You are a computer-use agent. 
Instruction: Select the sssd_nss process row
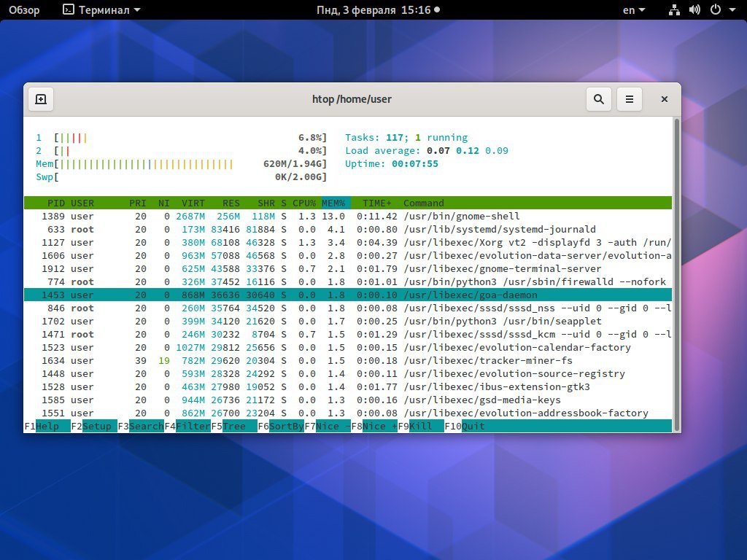point(348,308)
